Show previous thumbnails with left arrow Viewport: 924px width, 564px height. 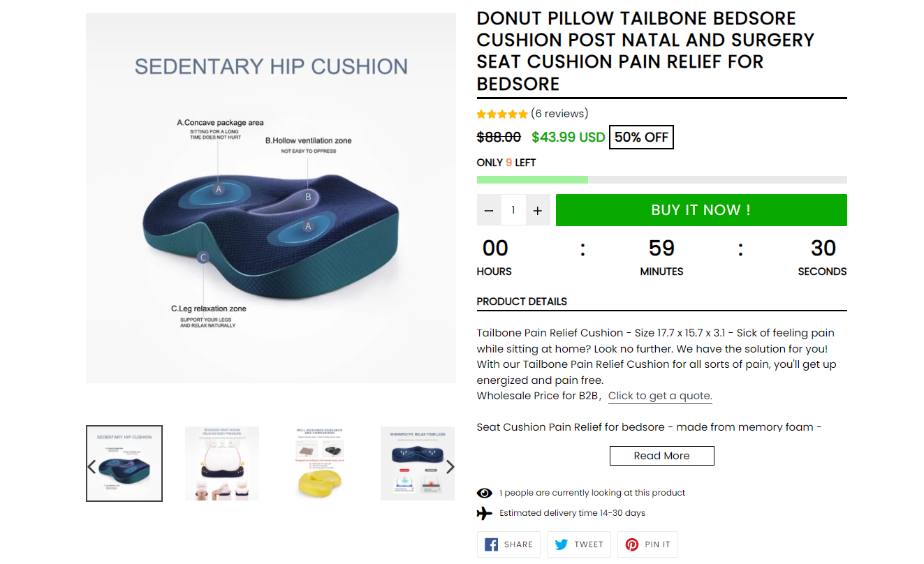click(91, 467)
